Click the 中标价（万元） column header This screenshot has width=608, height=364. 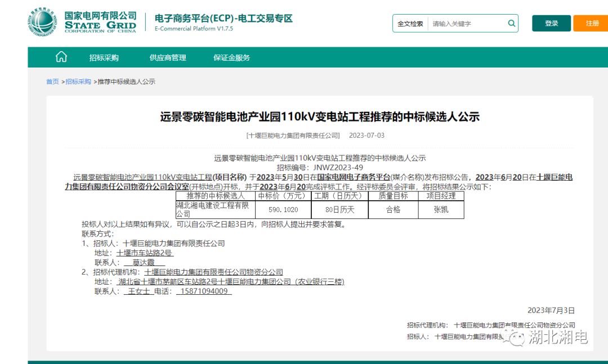click(283, 196)
